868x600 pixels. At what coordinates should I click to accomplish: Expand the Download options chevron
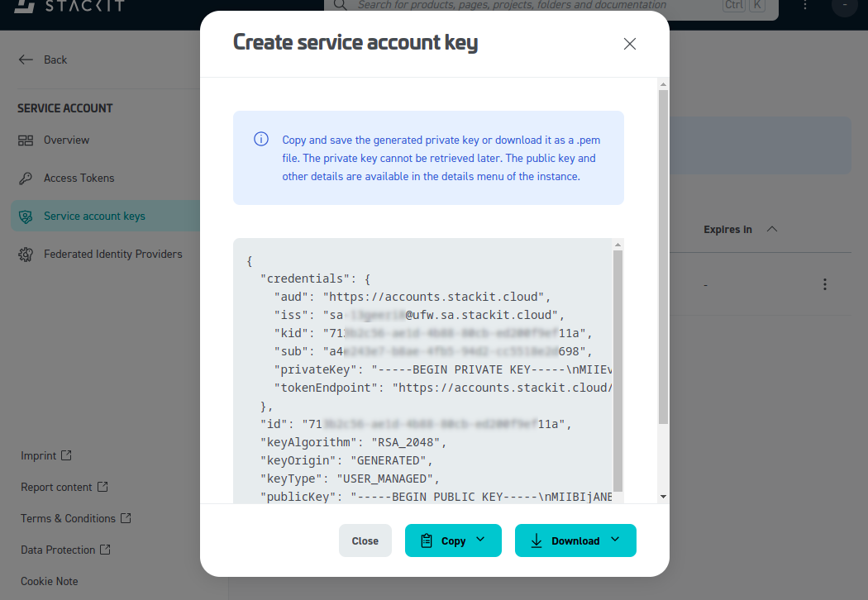pos(615,540)
